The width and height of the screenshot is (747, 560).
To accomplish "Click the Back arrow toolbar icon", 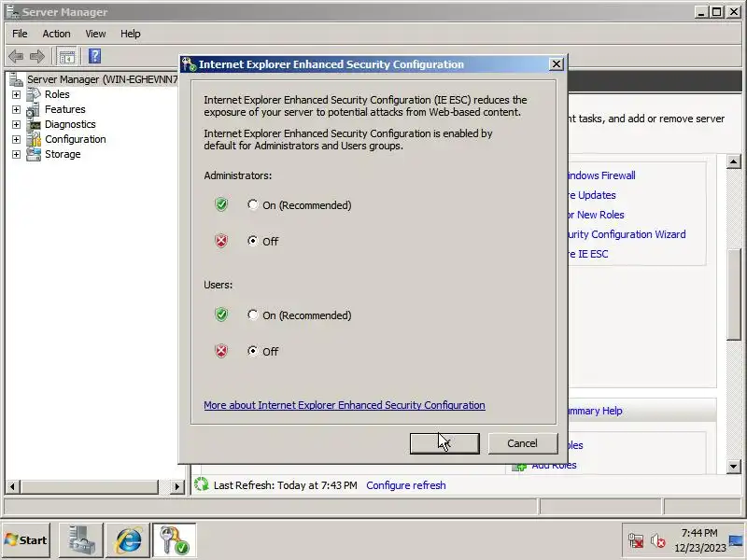I will [16, 56].
